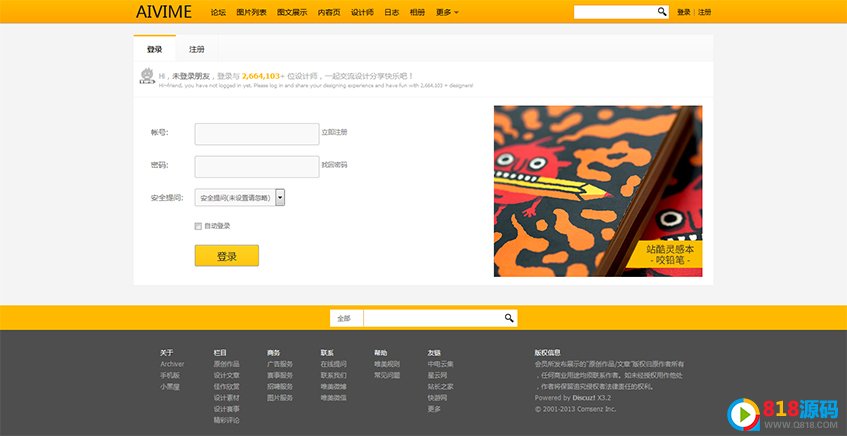Open the 全部 search scope selector

(x=346, y=318)
